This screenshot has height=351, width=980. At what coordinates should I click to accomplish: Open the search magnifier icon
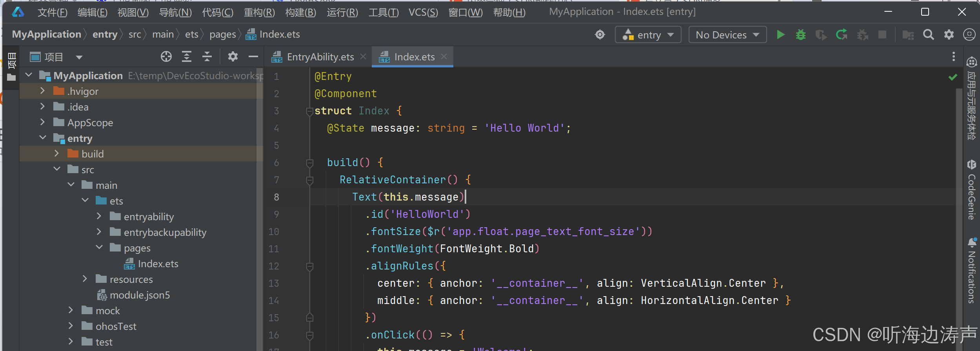[928, 35]
